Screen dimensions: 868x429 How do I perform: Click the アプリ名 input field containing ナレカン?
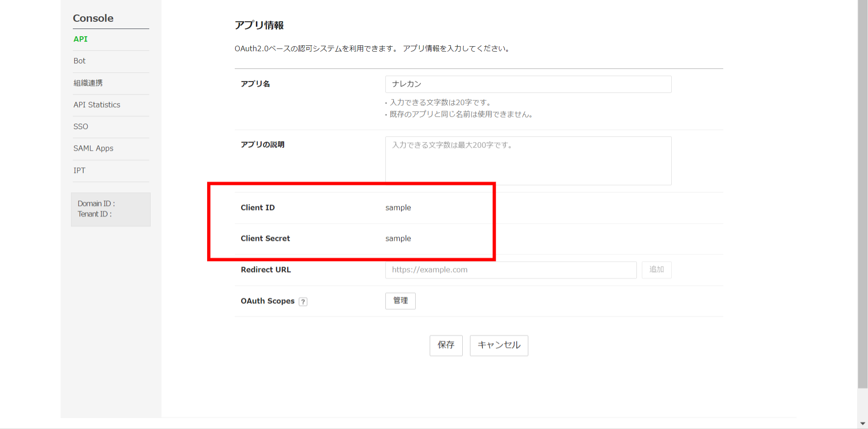pyautogui.click(x=528, y=84)
